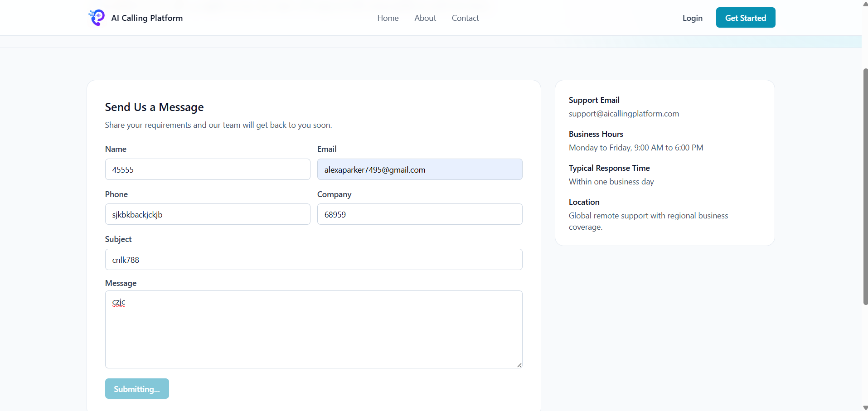The width and height of the screenshot is (868, 411).
Task: Click the 'Global remote support' description text
Action: (x=649, y=221)
